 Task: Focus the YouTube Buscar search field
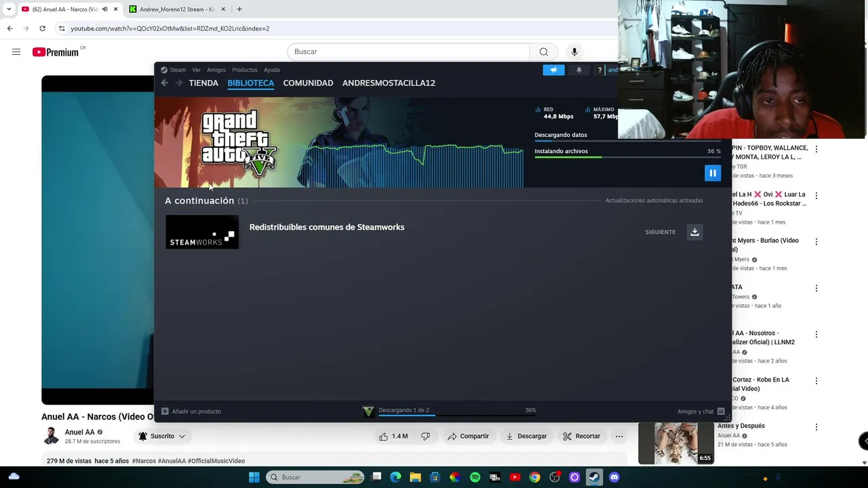click(408, 52)
